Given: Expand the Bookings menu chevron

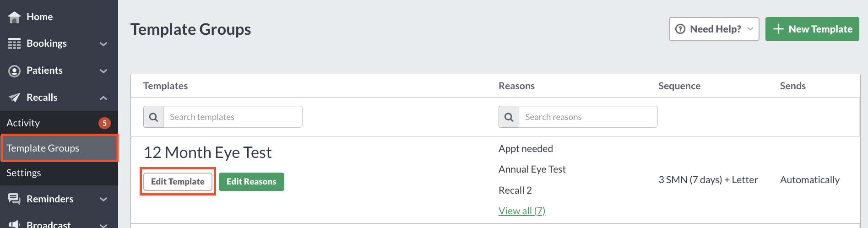Looking at the screenshot, I should [x=103, y=44].
